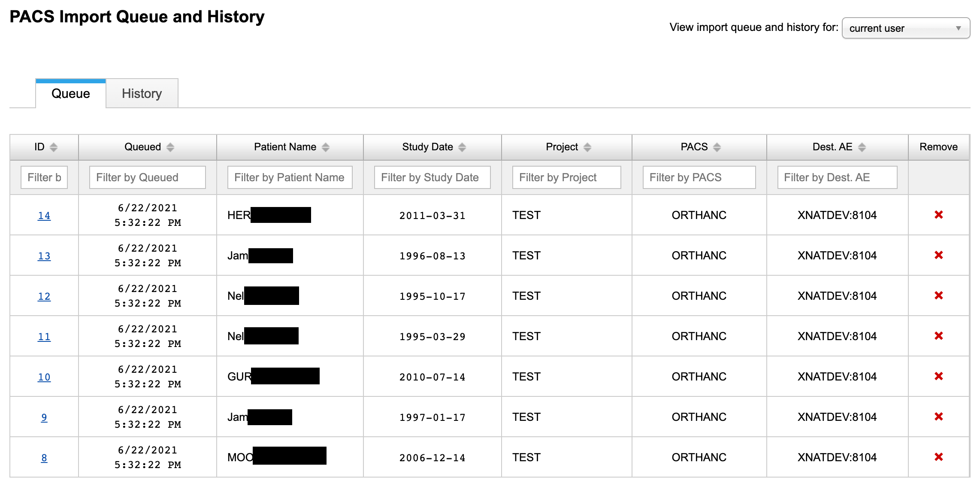Sort by Study Date sort arrows
980x487 pixels.
462,147
